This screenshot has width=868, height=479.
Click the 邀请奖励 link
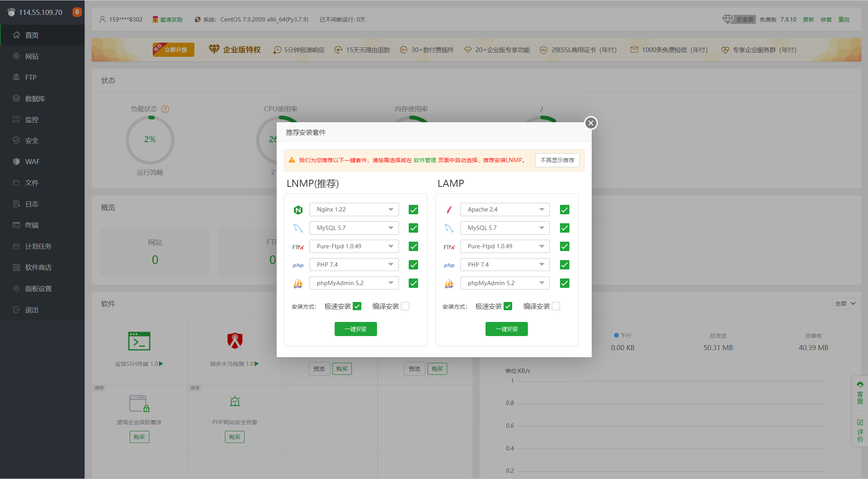click(x=171, y=20)
